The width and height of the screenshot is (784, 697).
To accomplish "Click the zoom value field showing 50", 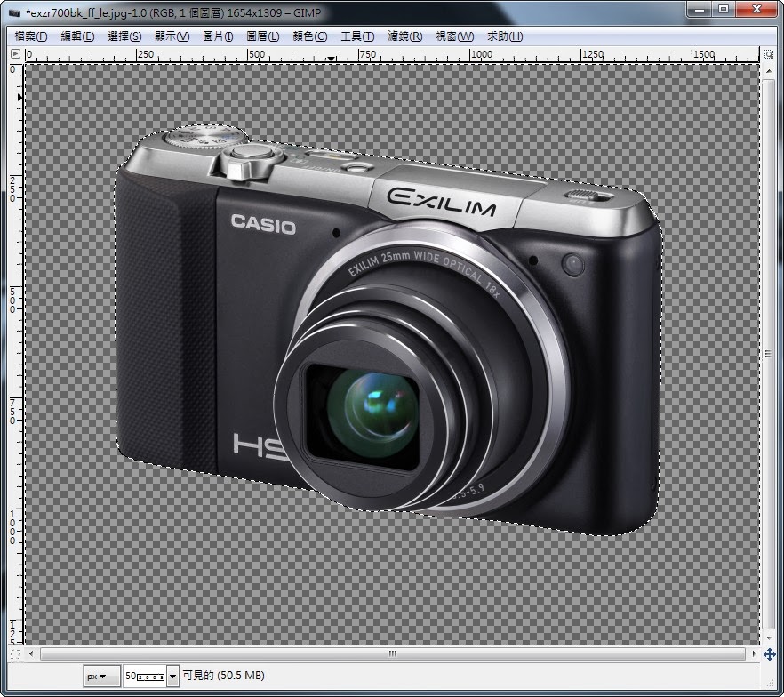I will [145, 677].
